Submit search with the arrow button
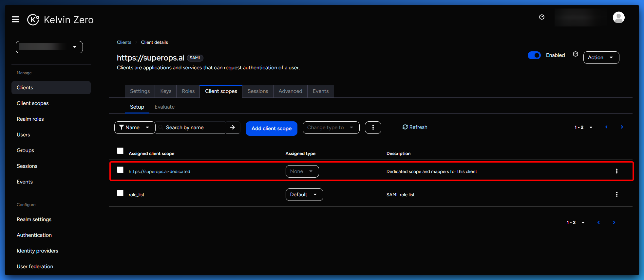The height and width of the screenshot is (280, 644). [x=233, y=127]
